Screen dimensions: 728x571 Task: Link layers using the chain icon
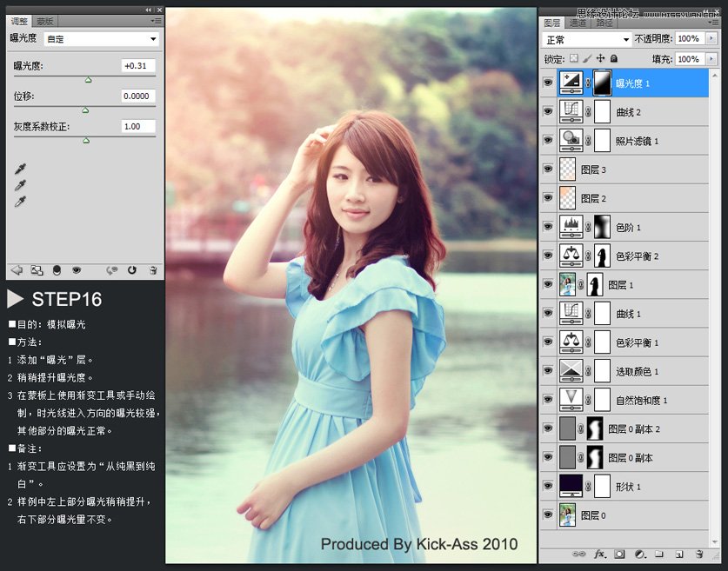579,554
